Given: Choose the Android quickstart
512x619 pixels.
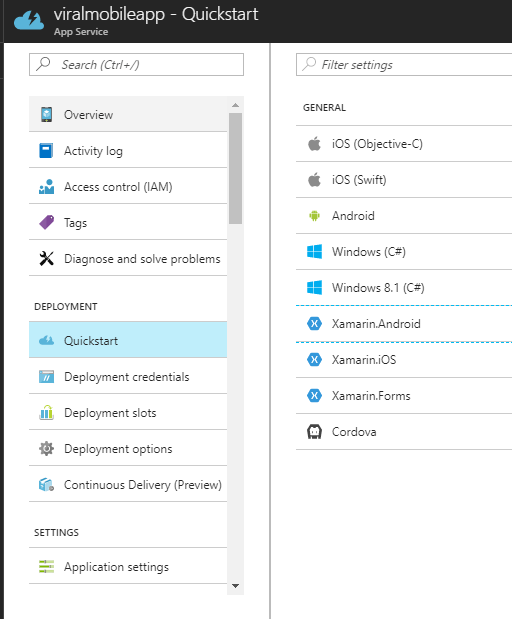Looking at the screenshot, I should point(404,216).
